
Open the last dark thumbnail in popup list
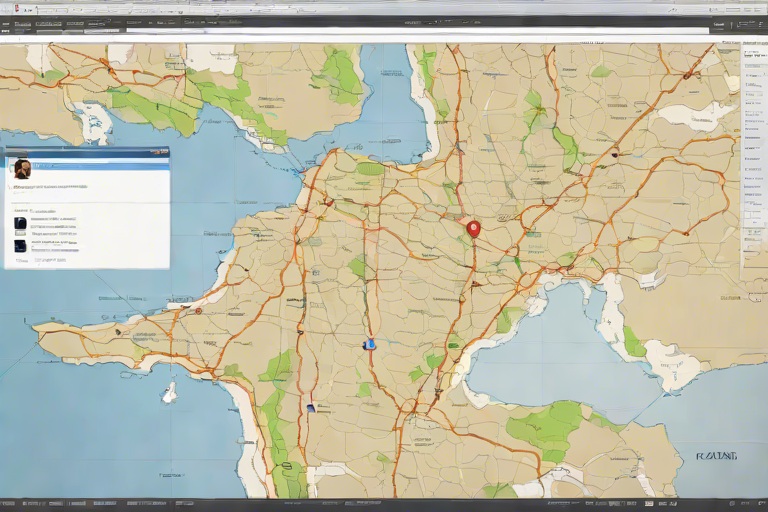21,246
